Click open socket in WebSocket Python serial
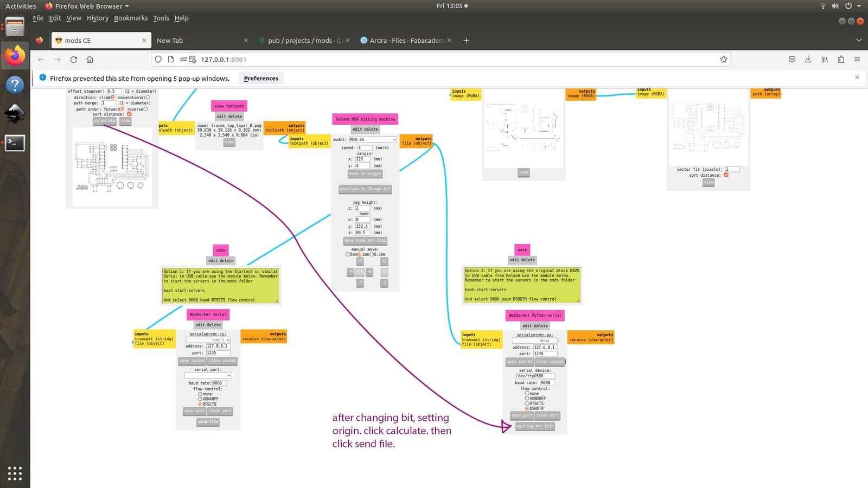The height and width of the screenshot is (488, 868). click(x=519, y=362)
